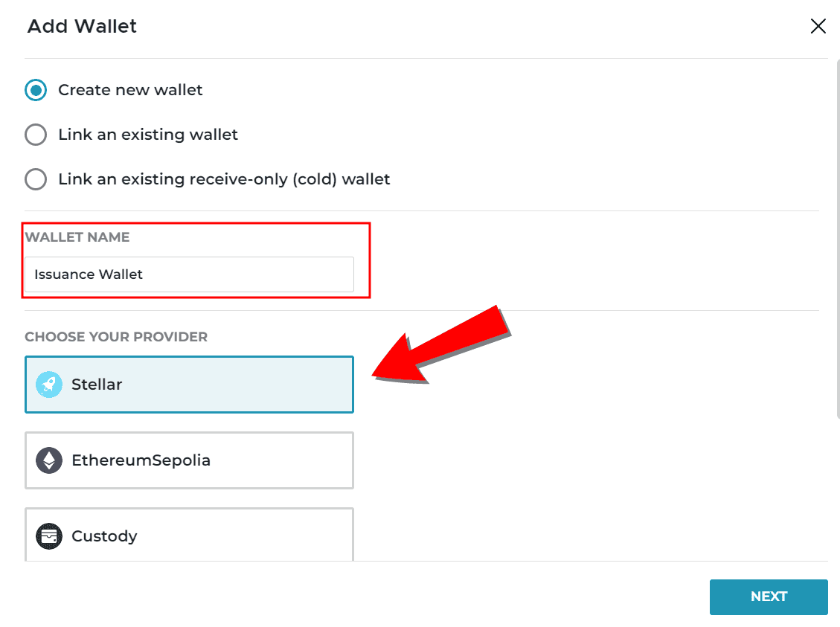This screenshot has width=840, height=627.
Task: Click the "Link an existing receive-only (cold) wallet" text
Action: (224, 179)
